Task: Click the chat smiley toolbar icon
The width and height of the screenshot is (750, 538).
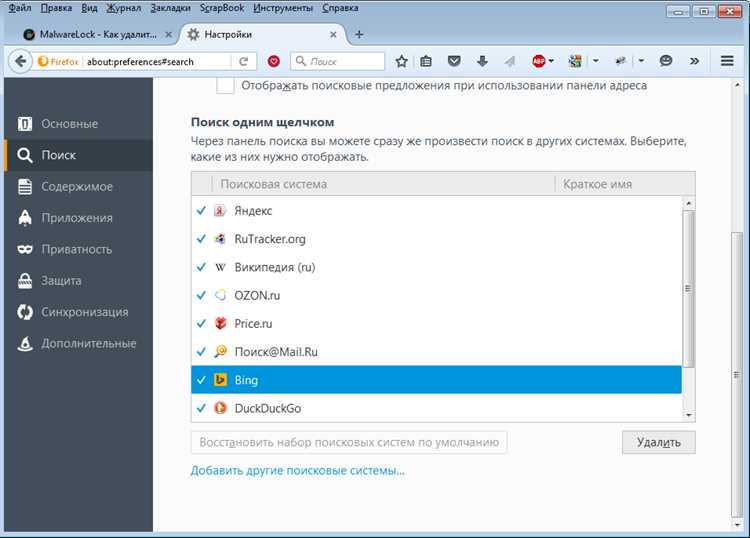Action: click(x=666, y=61)
